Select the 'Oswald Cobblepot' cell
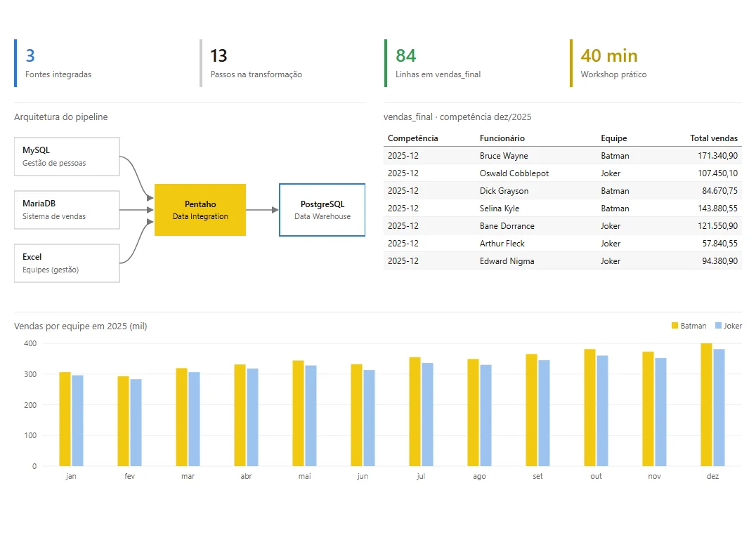The height and width of the screenshot is (542, 756). [x=514, y=173]
